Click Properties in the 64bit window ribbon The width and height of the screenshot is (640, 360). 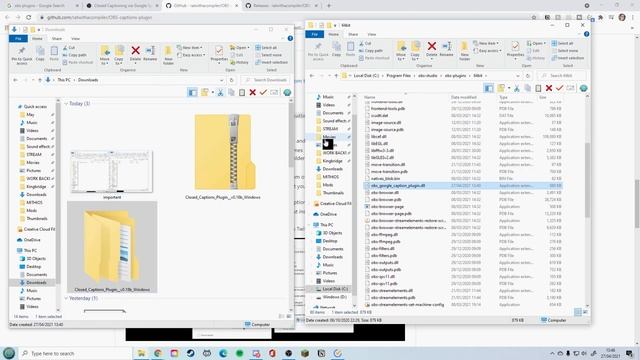click(515, 50)
